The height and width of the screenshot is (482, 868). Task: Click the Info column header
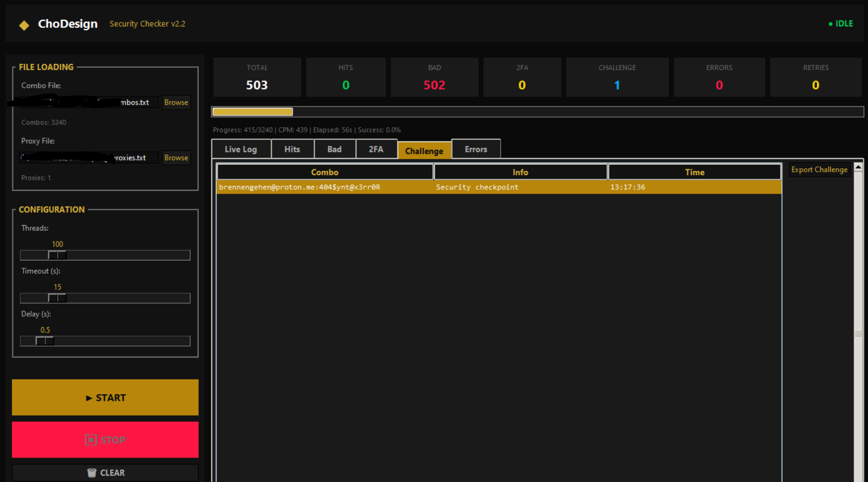(x=521, y=172)
